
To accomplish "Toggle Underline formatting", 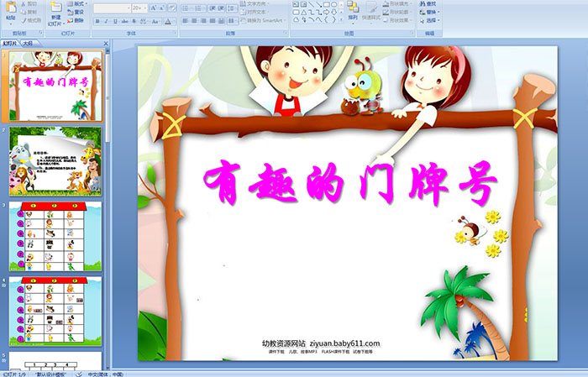I will (115, 21).
